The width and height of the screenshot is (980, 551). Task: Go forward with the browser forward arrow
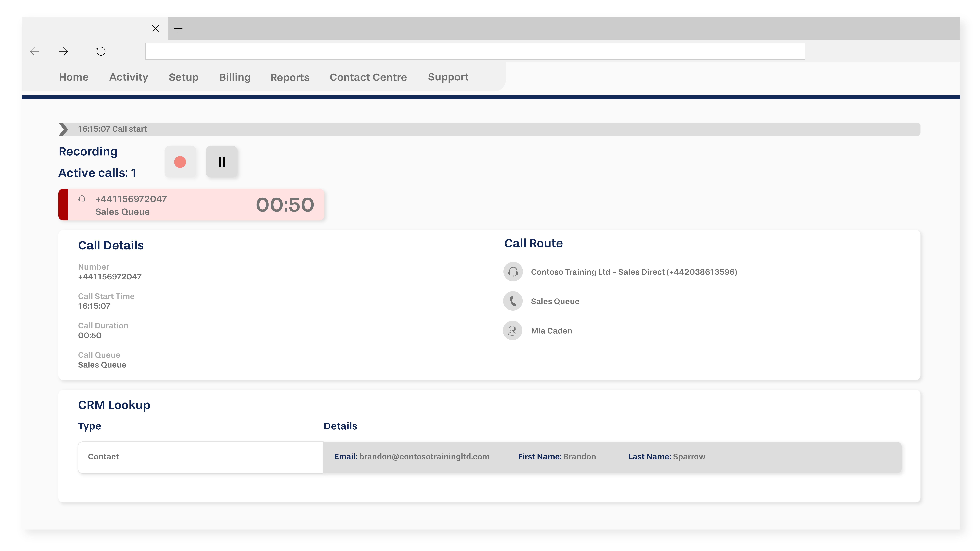click(64, 51)
